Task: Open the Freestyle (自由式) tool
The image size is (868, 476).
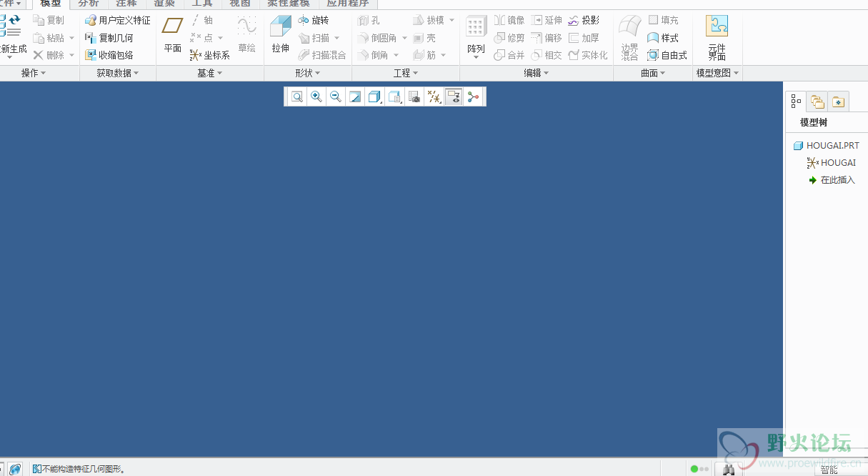Action: 668,55
